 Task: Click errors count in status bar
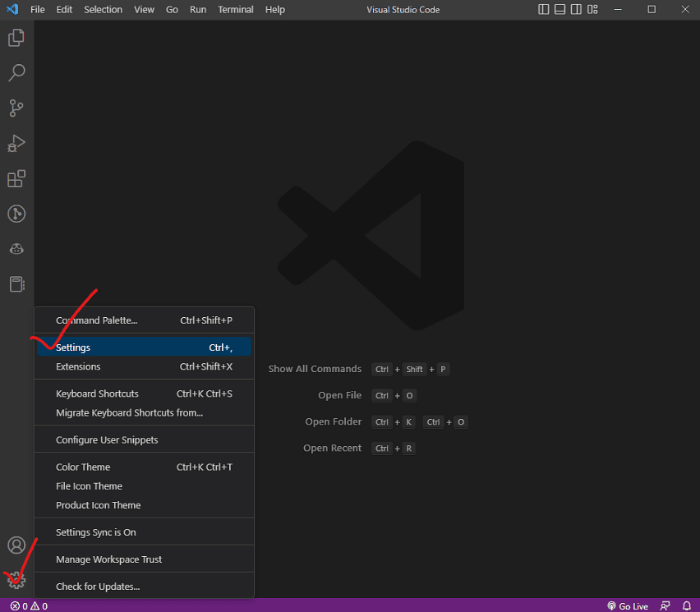click(x=19, y=605)
